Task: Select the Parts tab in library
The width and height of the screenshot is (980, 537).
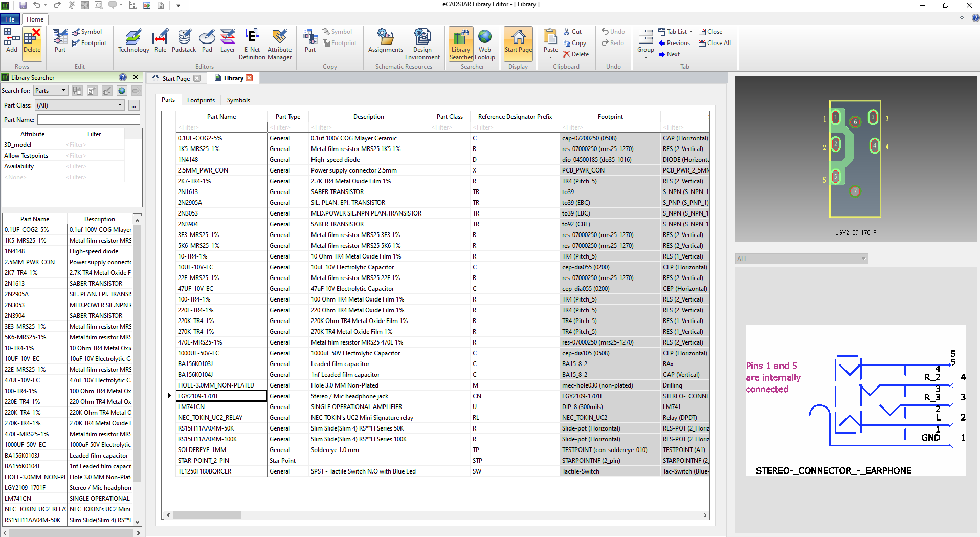Action: click(168, 100)
